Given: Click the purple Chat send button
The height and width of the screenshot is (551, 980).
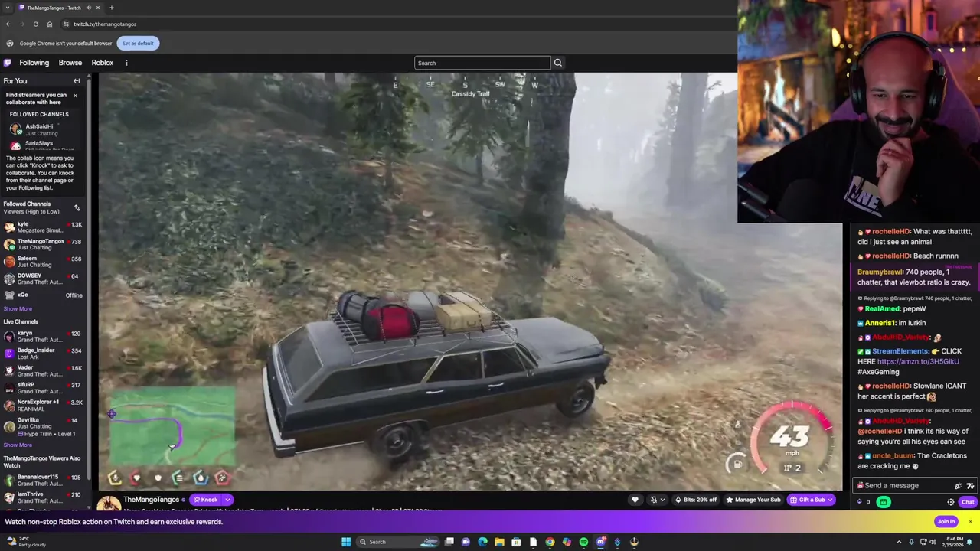Looking at the screenshot, I should [x=968, y=502].
